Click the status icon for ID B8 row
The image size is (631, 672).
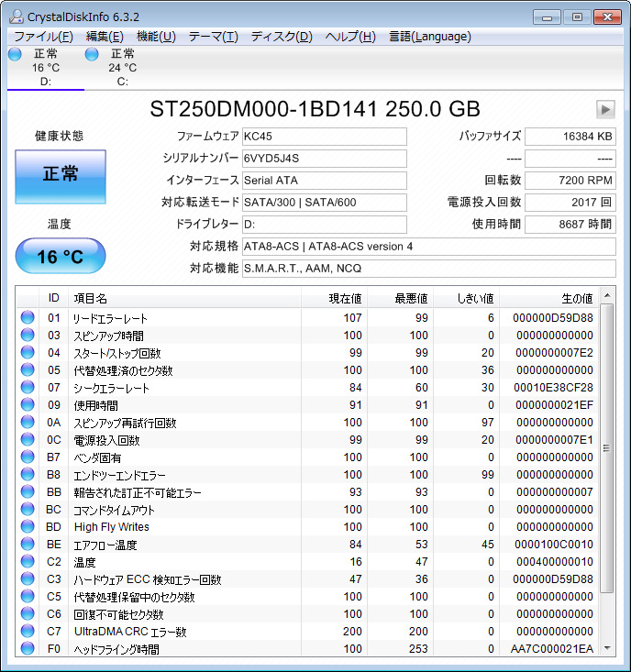28,474
